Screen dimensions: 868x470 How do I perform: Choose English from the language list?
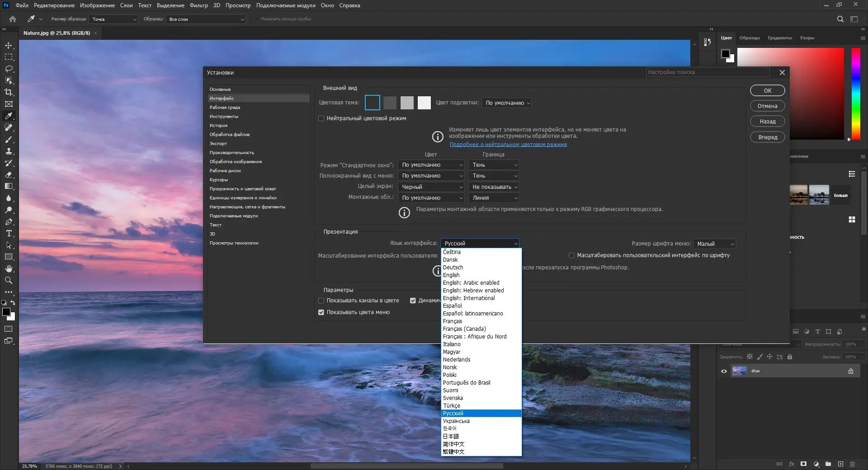pyautogui.click(x=451, y=275)
